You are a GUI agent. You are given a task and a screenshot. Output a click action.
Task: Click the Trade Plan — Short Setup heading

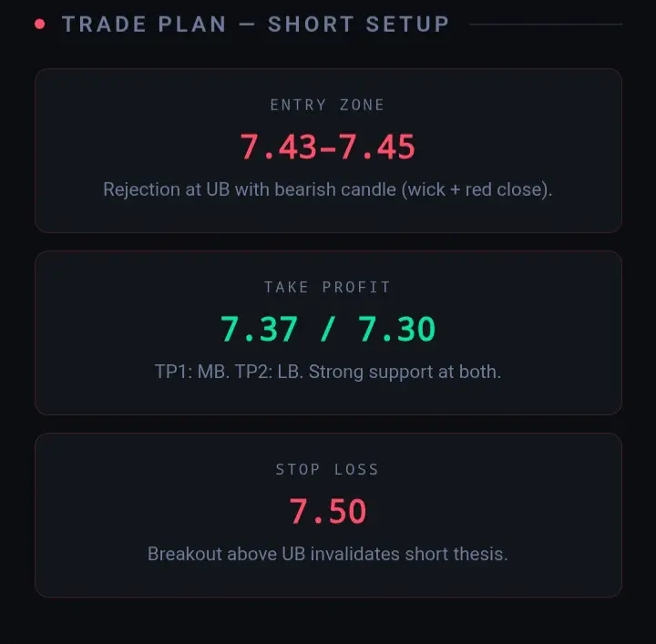pos(255,24)
